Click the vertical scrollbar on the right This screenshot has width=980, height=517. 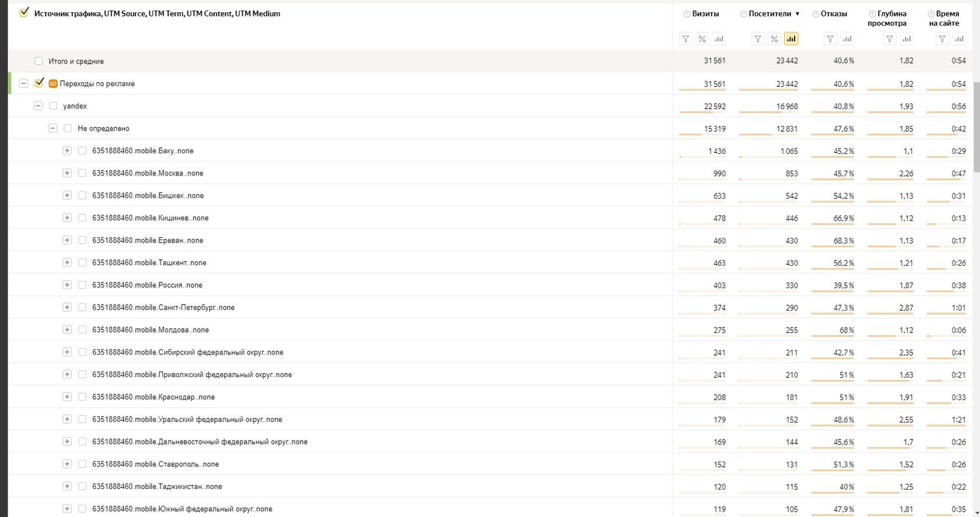point(977,175)
